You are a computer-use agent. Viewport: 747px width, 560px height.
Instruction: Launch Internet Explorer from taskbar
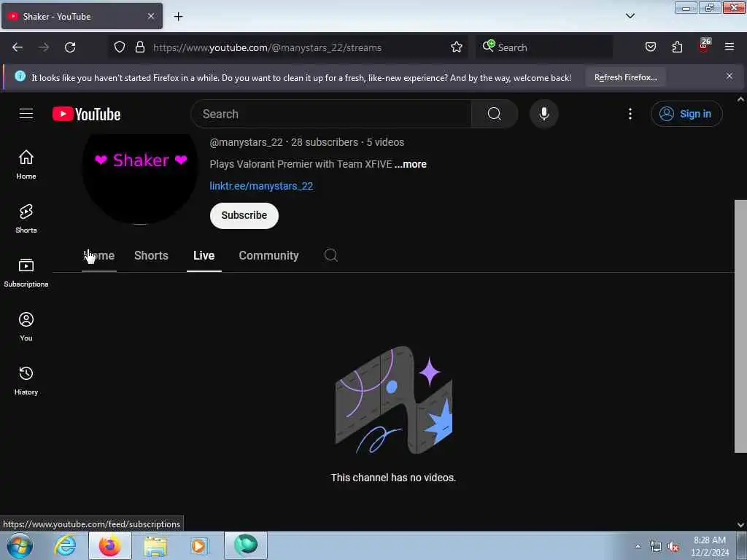[x=65, y=545]
